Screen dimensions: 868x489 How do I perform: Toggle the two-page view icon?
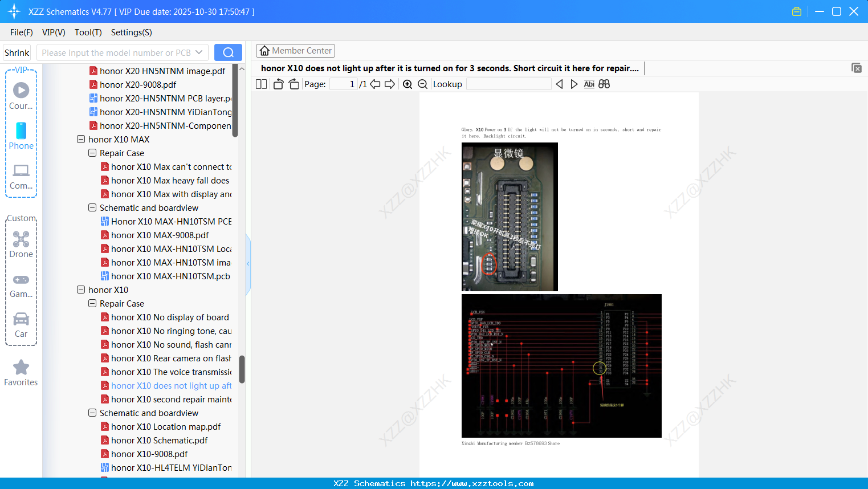pos(261,84)
